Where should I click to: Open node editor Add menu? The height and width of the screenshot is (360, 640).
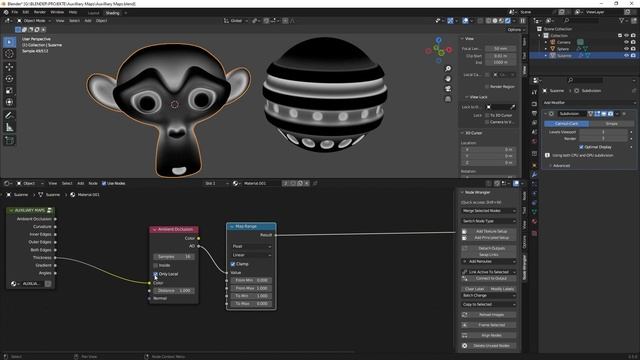coord(81,183)
